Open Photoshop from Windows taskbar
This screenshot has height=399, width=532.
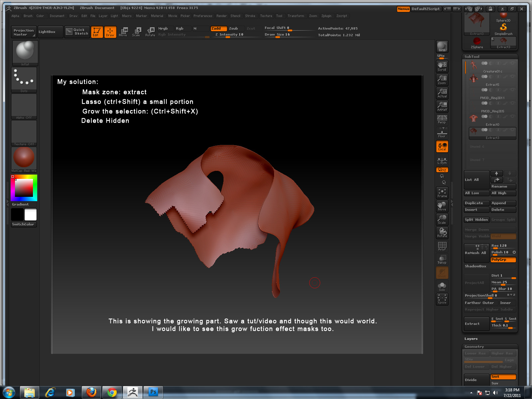pos(153,392)
